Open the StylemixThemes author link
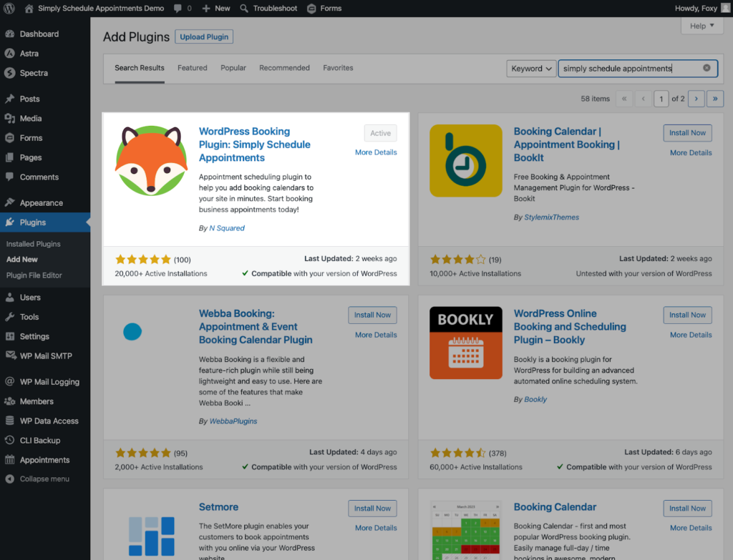Screen dimensions: 733x560 (x=552, y=217)
